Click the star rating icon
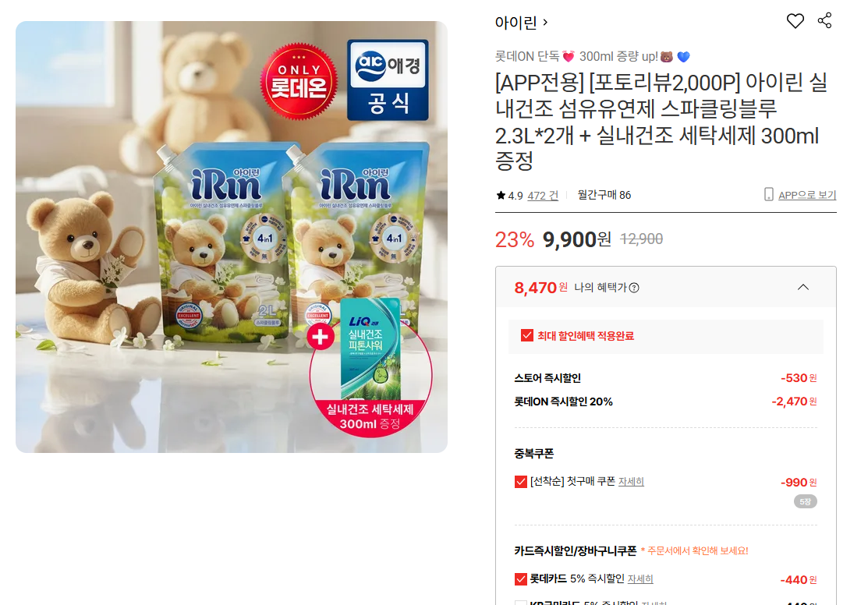Image resolution: width=868 pixels, height=605 pixels. [501, 195]
